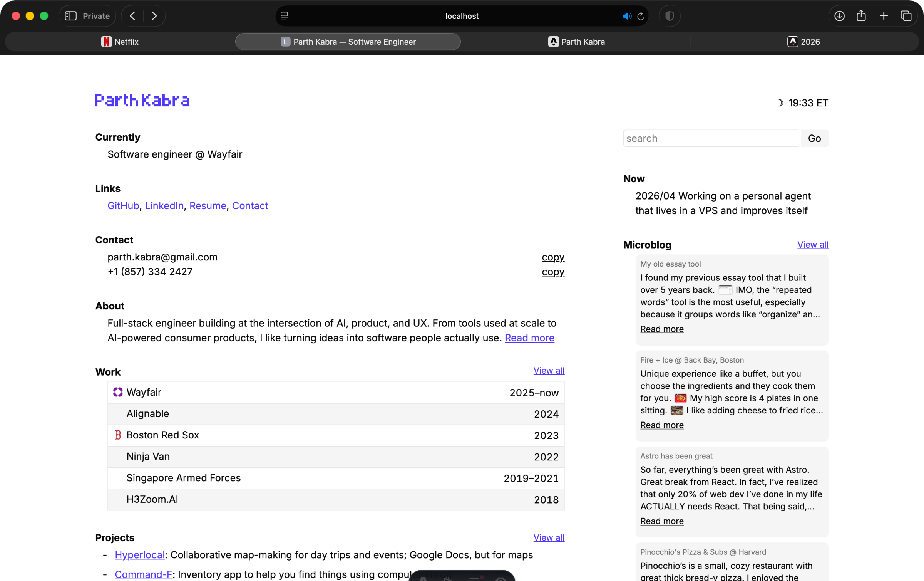
Task: Click the Microblog section heading
Action: [x=647, y=245]
